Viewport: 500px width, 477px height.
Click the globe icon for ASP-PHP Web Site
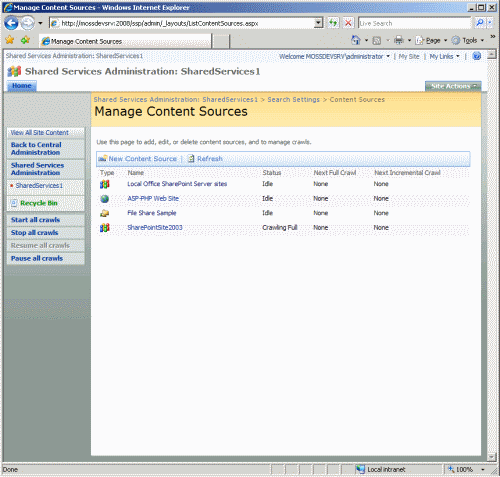click(105, 199)
